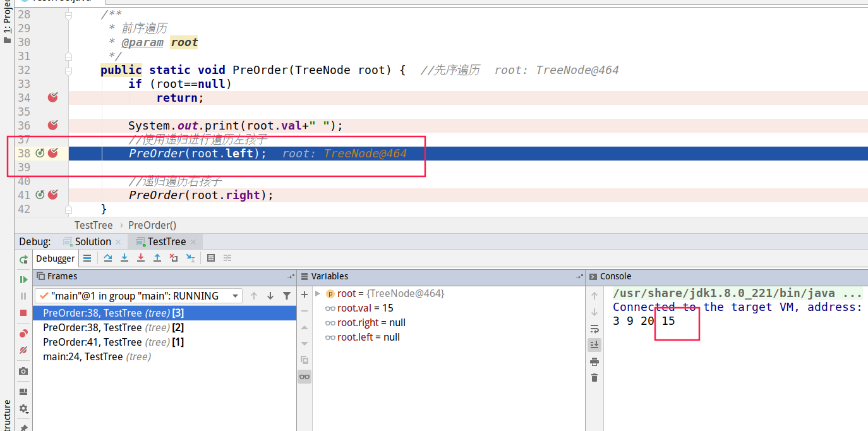Image resolution: width=868 pixels, height=431 pixels.
Task: Click Trace Current Stream Chain icon
Action: (x=227, y=258)
